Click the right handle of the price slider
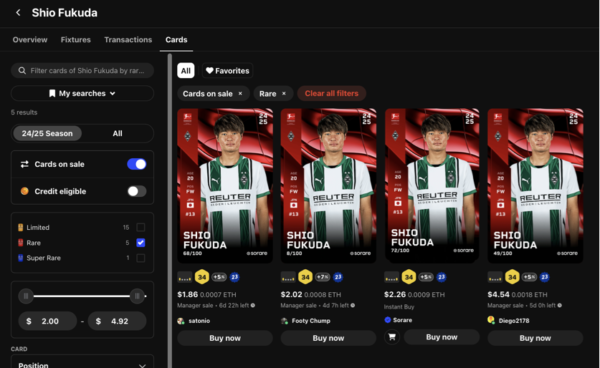This screenshot has height=368, width=600. (x=137, y=296)
